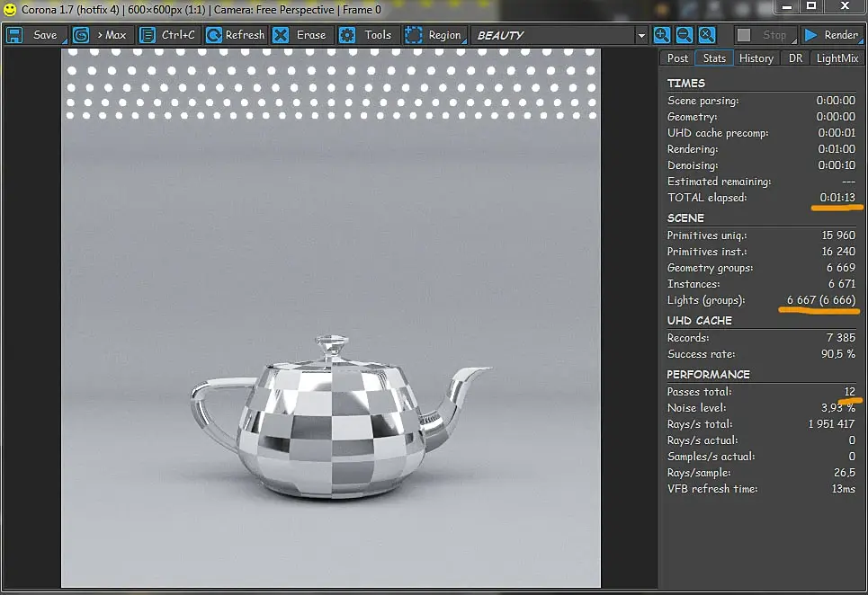This screenshot has width=868, height=595.
Task: Copy the render using the Ctrl+C icon
Action: click(x=148, y=35)
